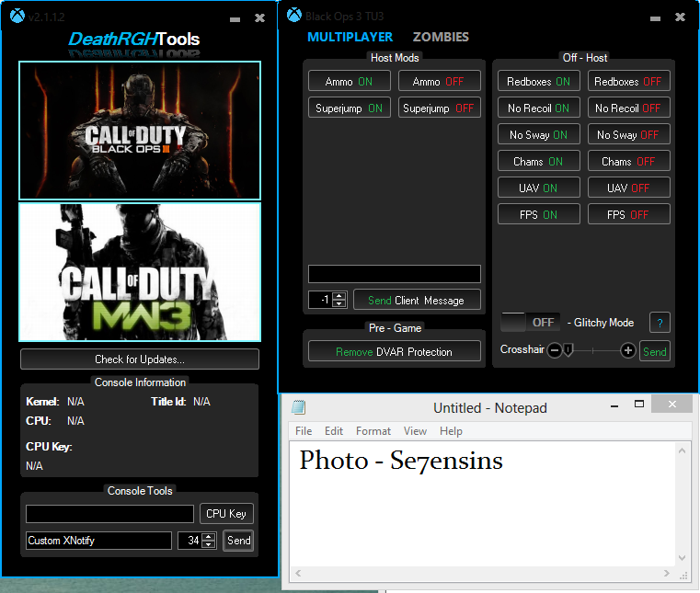Select the Call of Duty Black Ops III thumbnail
The image size is (700, 593).
tap(140, 131)
